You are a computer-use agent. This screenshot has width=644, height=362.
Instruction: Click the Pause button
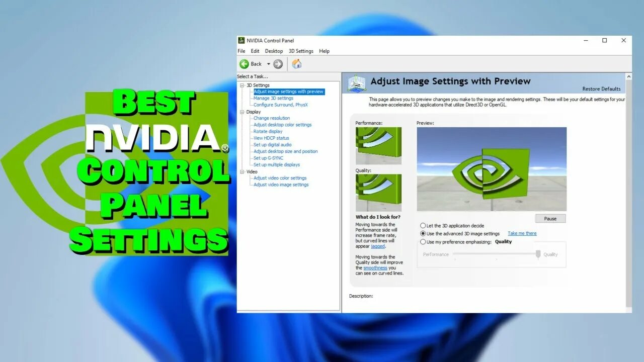550,219
